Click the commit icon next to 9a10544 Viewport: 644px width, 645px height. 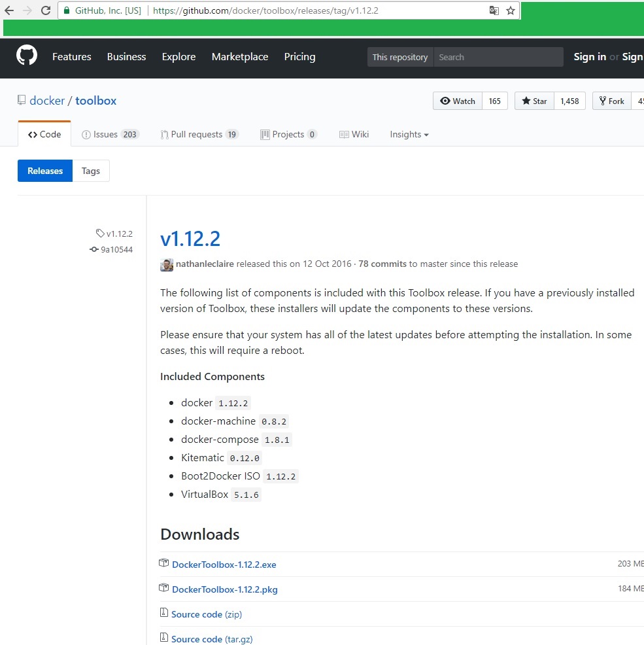point(94,249)
